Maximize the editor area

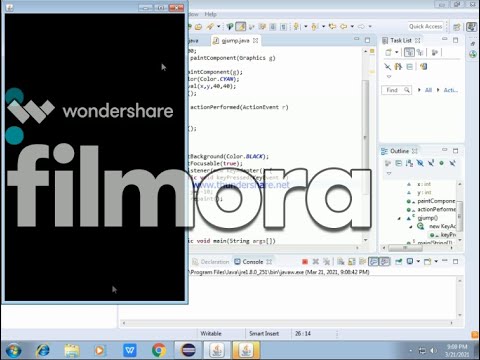pos(367,40)
